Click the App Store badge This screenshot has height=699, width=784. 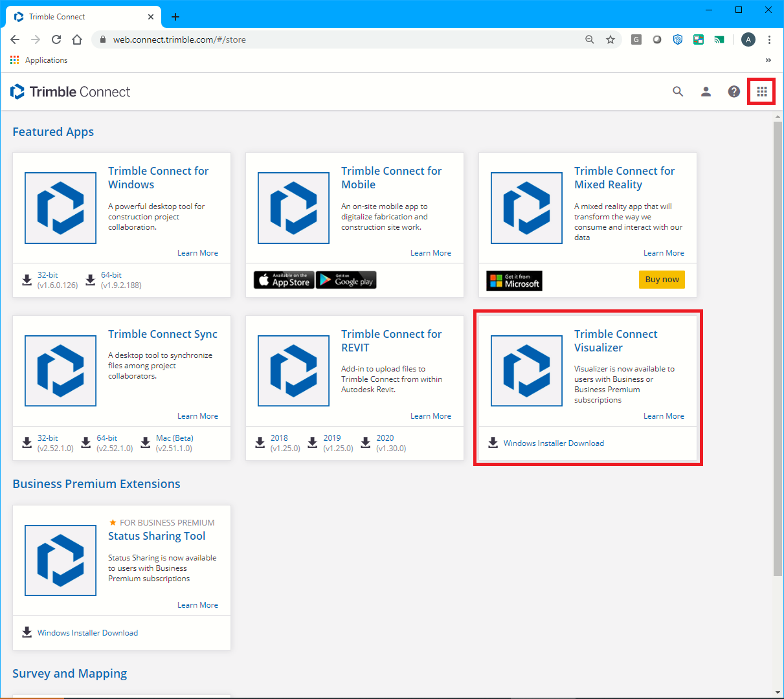tap(284, 280)
